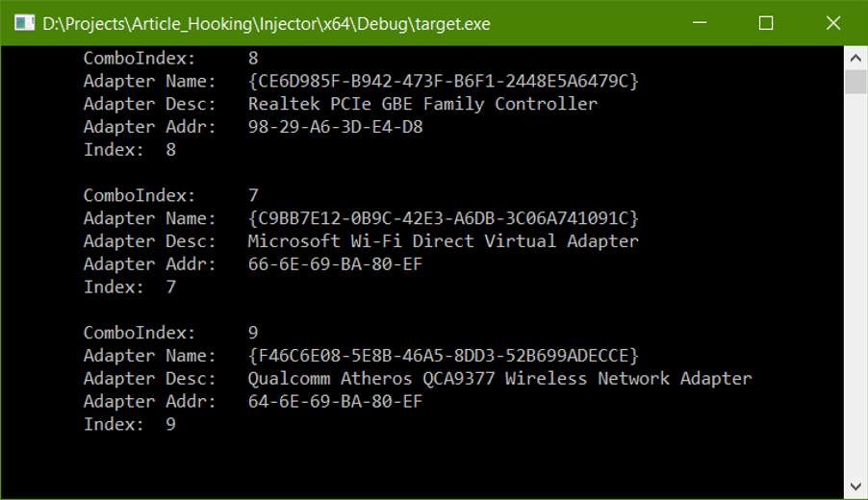868x500 pixels.
Task: Click the target.exe path in title bar
Action: tap(267, 24)
